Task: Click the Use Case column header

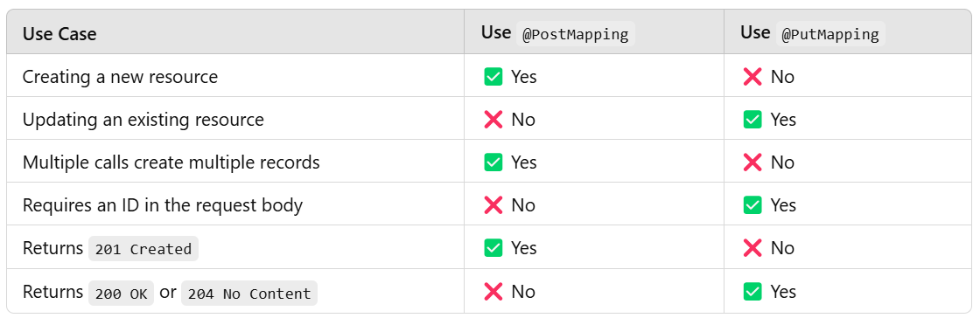Action: [x=59, y=34]
